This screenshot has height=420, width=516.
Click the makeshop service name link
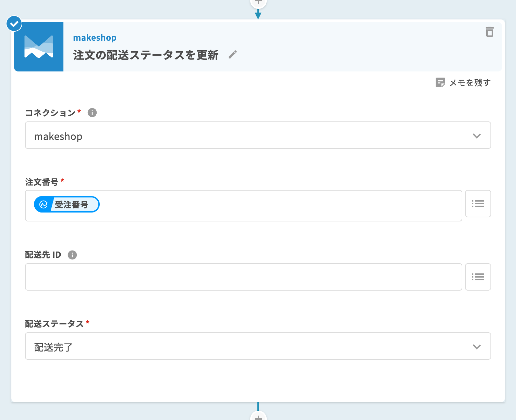(x=95, y=38)
